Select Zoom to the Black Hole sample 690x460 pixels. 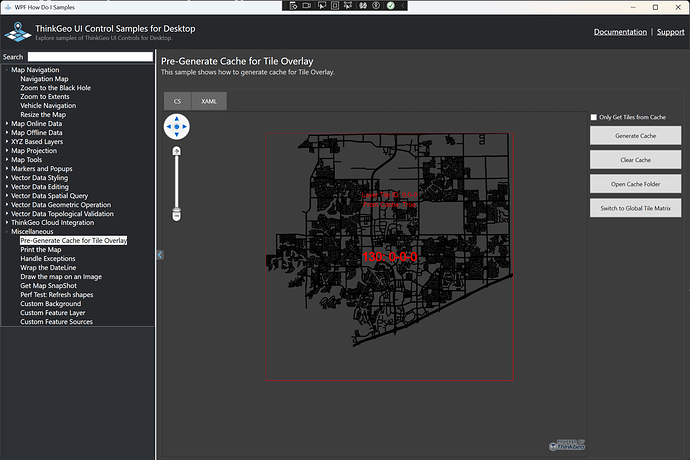pyautogui.click(x=55, y=88)
